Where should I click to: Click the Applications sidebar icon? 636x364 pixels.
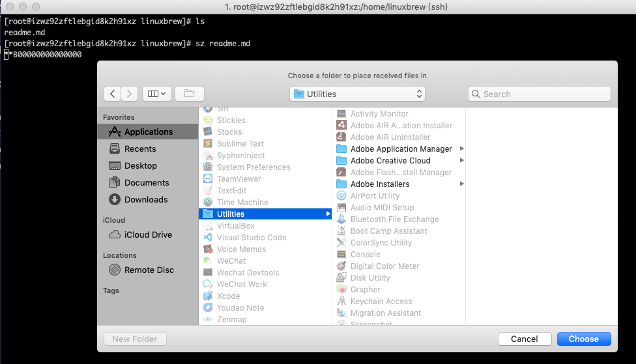coord(115,132)
